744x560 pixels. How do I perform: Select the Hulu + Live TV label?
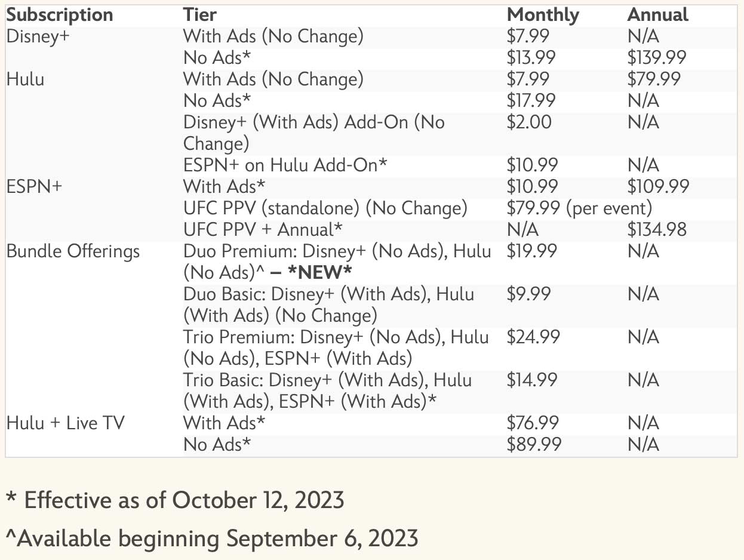(66, 423)
